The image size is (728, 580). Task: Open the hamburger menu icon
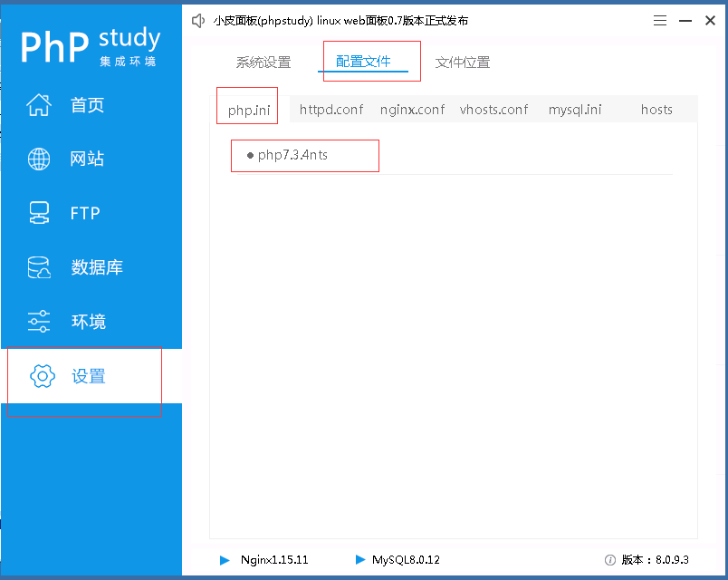(660, 21)
